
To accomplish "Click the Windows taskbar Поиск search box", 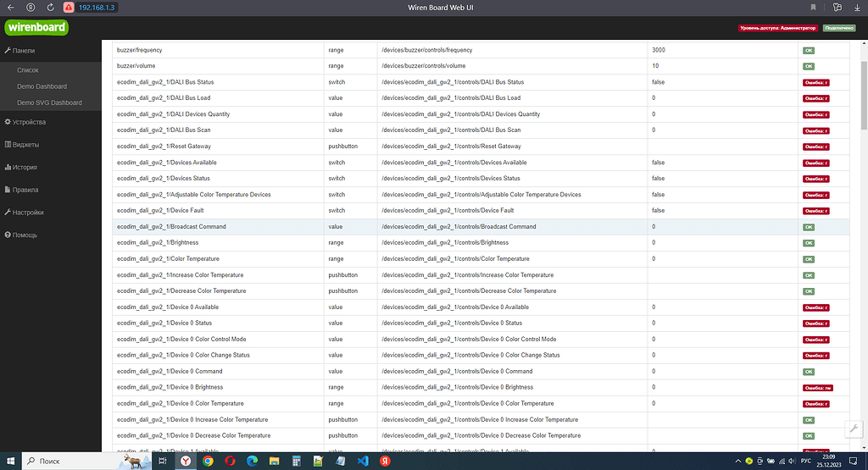I will (86, 461).
